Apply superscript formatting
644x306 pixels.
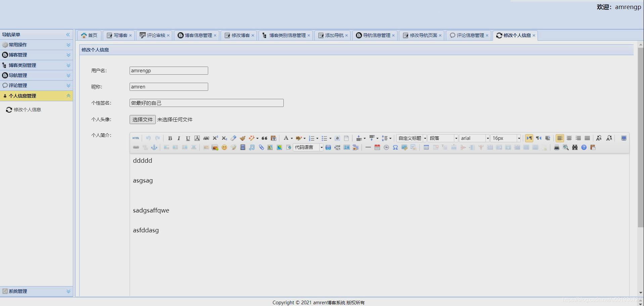[x=215, y=138]
